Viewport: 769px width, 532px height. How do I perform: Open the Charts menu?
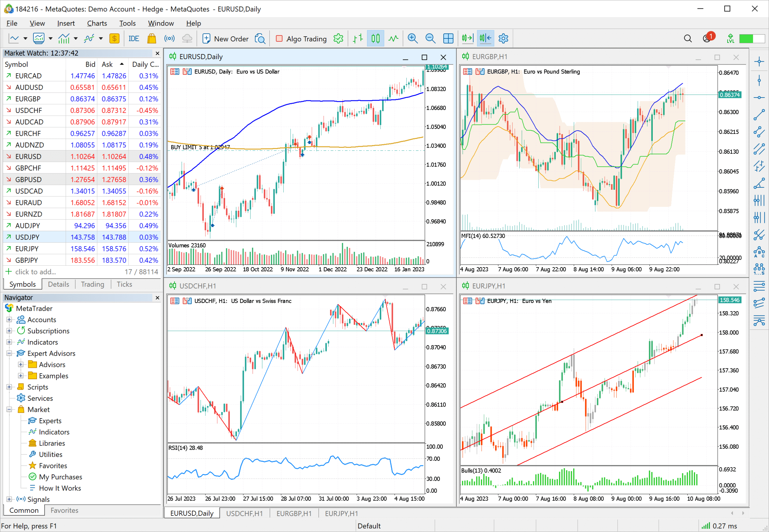point(97,23)
